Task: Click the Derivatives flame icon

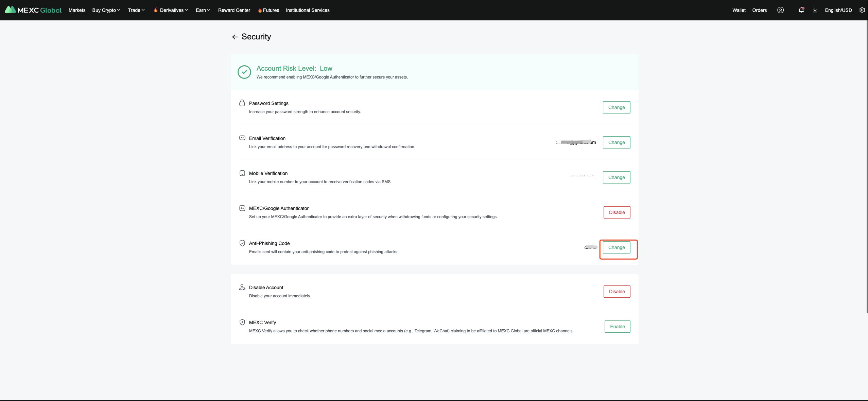Action: coord(156,10)
